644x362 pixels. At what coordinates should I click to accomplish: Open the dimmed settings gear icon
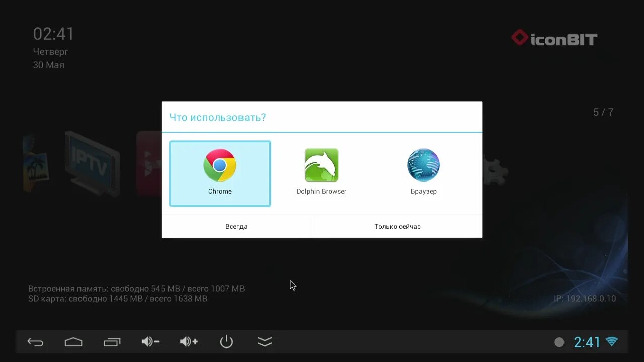click(495, 171)
